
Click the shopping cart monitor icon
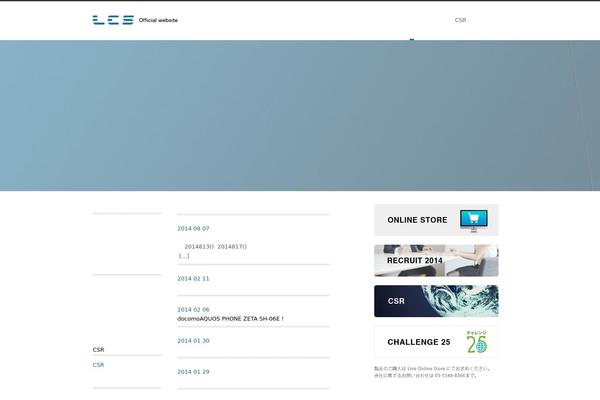(x=474, y=221)
